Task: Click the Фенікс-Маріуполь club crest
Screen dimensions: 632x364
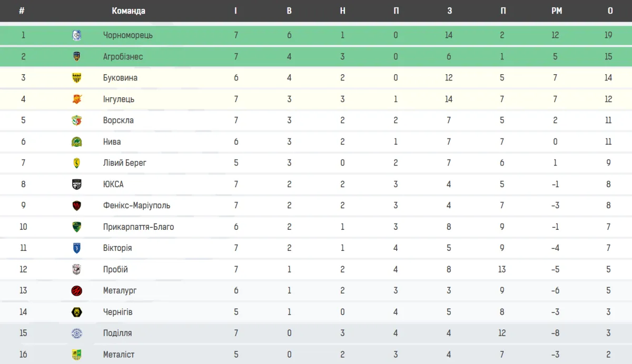Action: 76,206
